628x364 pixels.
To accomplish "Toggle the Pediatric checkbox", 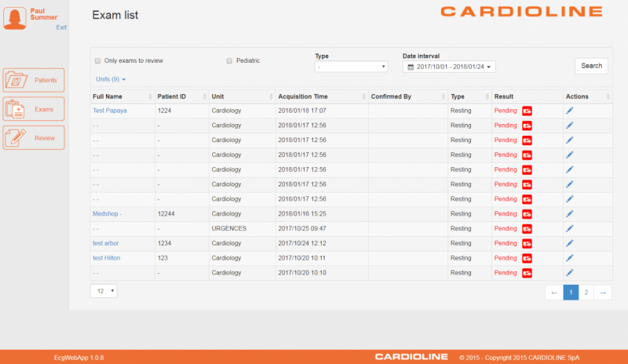I will click(229, 60).
